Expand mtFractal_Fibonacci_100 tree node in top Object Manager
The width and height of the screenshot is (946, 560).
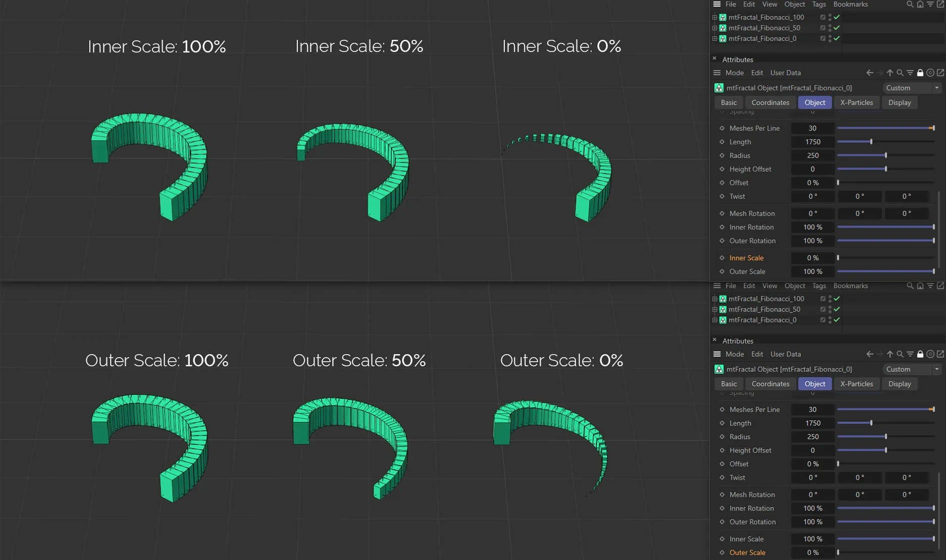pyautogui.click(x=715, y=17)
